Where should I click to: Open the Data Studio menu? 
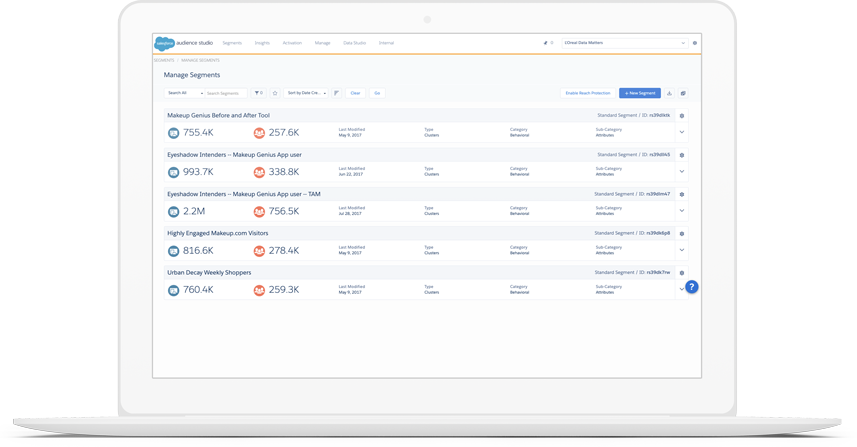point(354,43)
